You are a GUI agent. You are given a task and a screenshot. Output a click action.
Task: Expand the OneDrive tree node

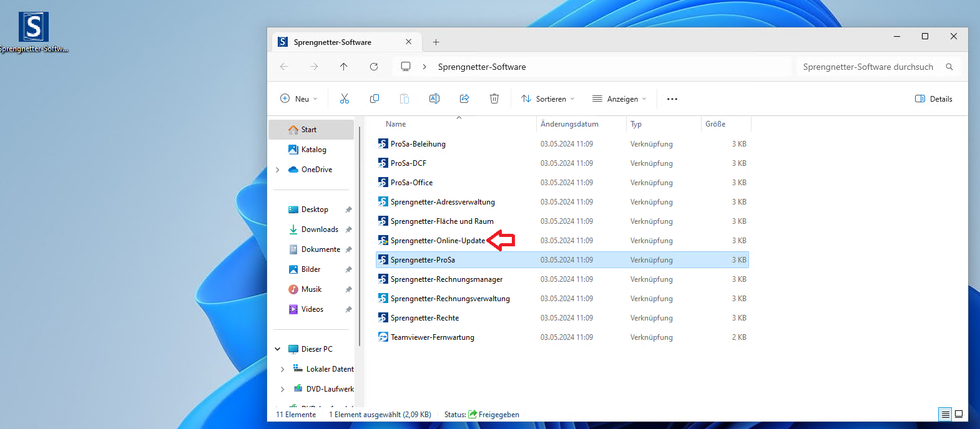point(278,170)
